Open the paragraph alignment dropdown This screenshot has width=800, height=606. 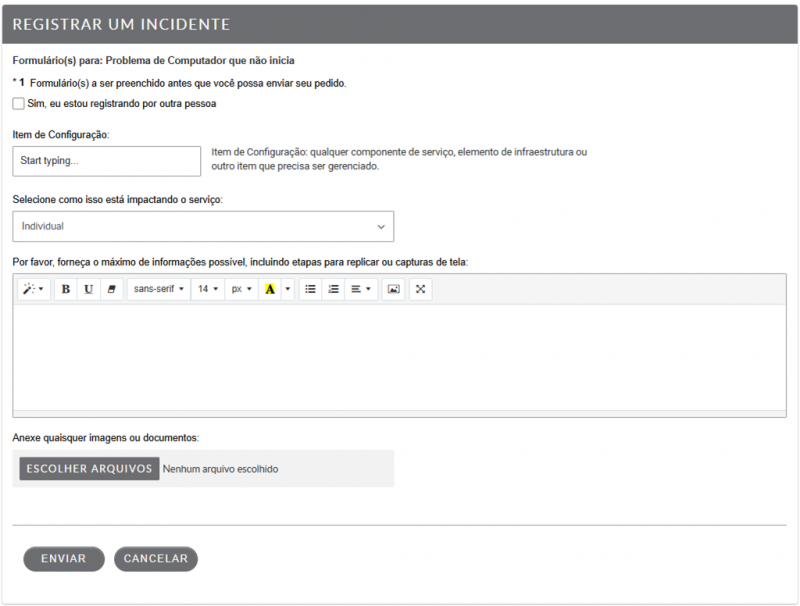(x=361, y=289)
